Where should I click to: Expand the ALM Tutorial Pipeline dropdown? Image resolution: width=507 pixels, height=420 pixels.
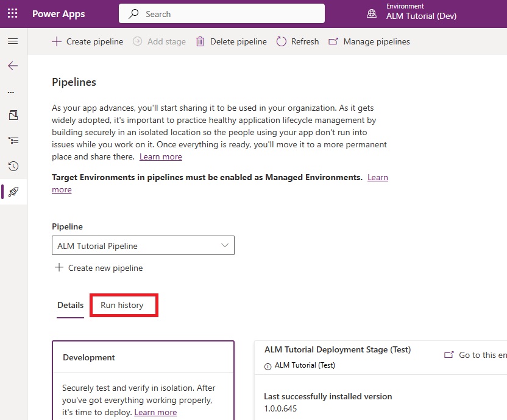point(143,245)
